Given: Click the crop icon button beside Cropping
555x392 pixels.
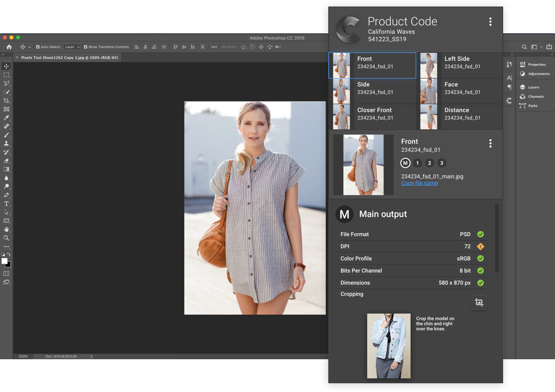Looking at the screenshot, I should click(479, 302).
